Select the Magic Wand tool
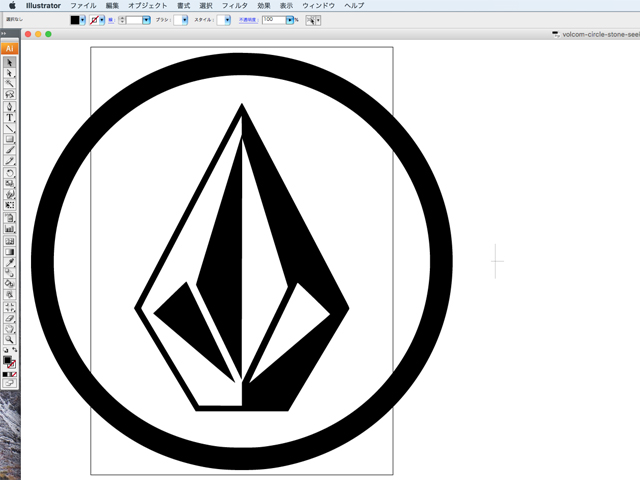 click(9, 84)
